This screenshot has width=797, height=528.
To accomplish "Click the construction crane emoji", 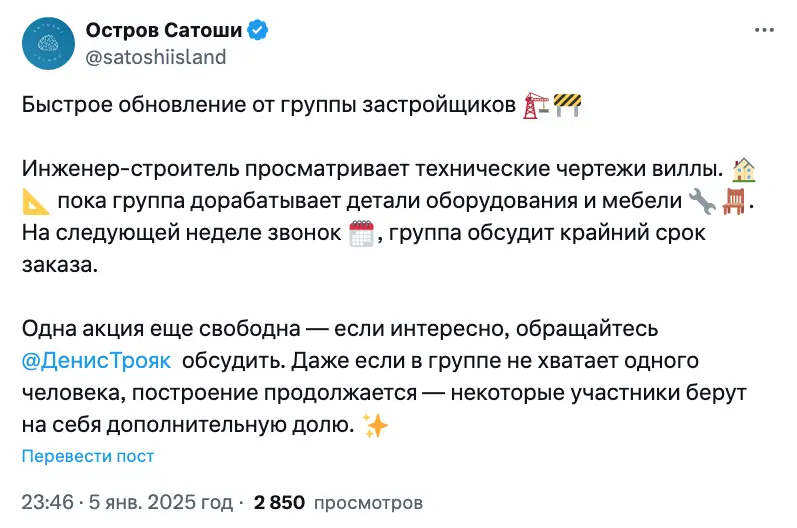I will [x=536, y=106].
